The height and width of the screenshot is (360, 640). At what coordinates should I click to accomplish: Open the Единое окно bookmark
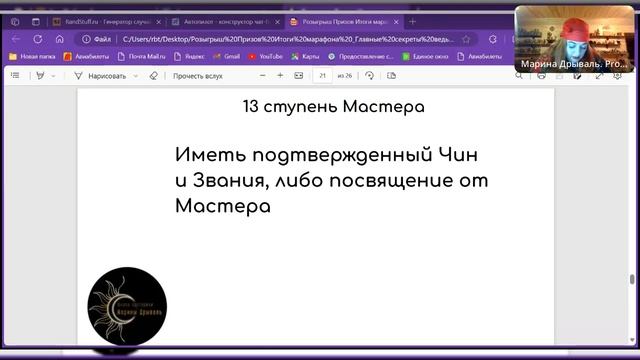click(425, 56)
